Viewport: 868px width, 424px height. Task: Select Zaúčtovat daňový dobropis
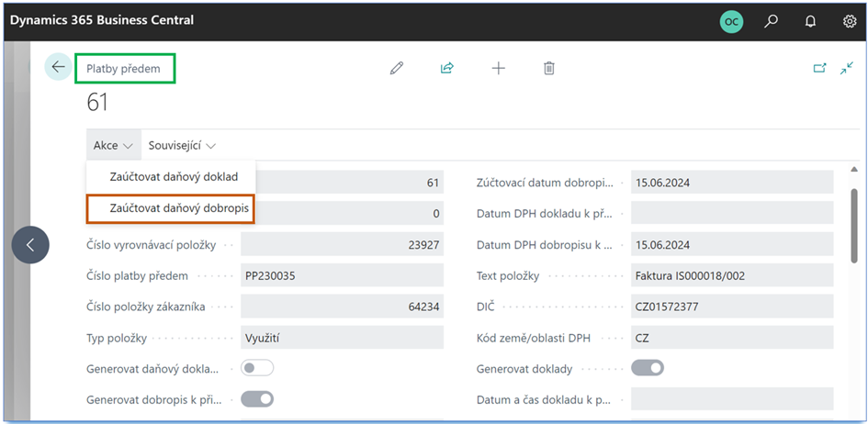click(x=179, y=208)
